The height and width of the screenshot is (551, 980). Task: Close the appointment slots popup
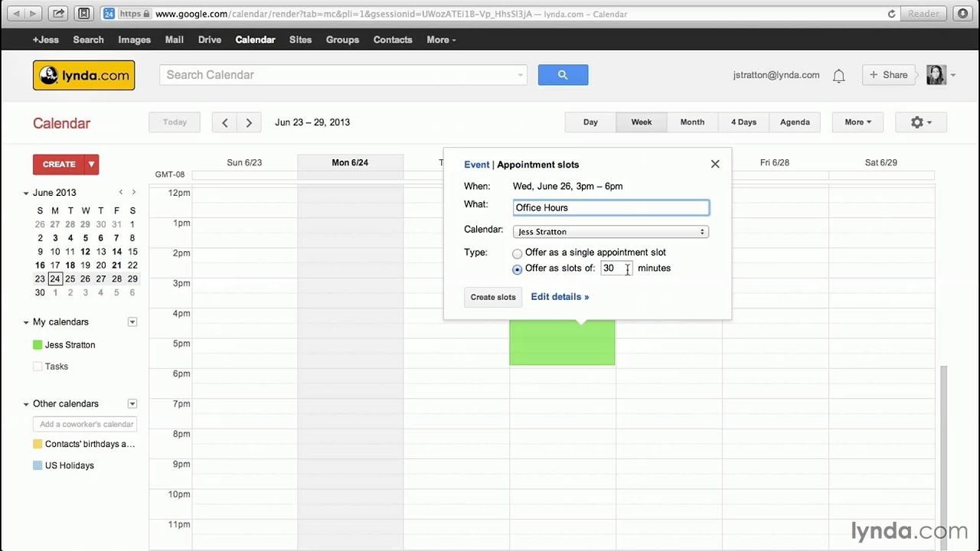715,164
